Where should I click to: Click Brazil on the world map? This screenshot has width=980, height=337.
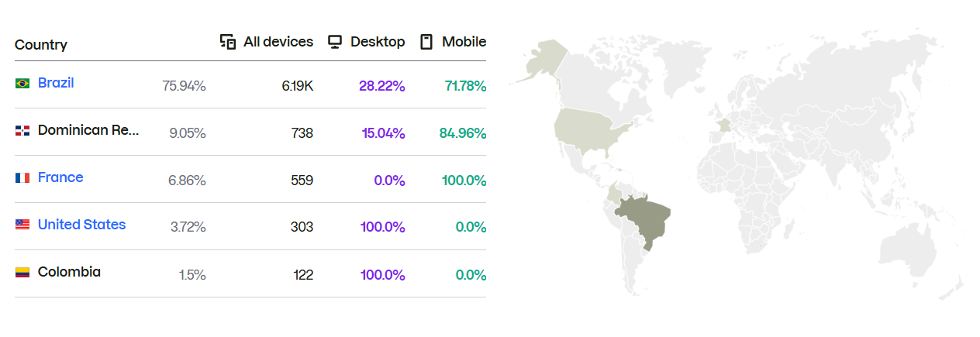point(644,219)
